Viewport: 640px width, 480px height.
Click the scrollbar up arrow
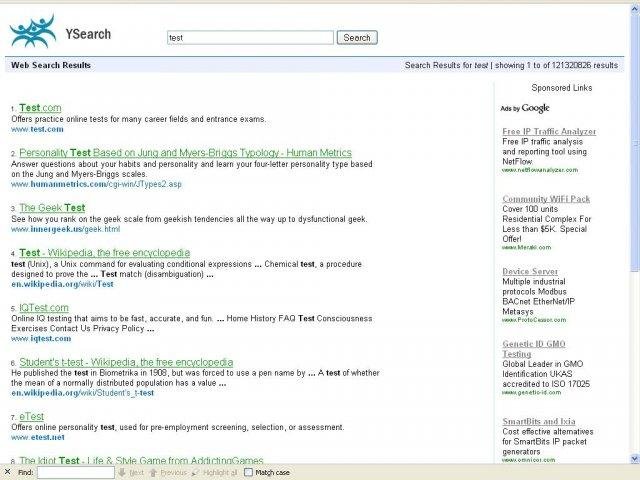point(635,10)
